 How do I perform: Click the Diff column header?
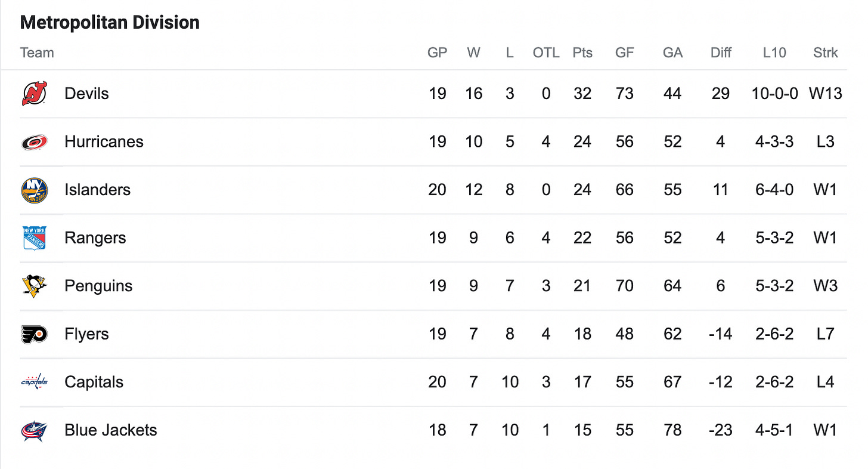coord(721,53)
